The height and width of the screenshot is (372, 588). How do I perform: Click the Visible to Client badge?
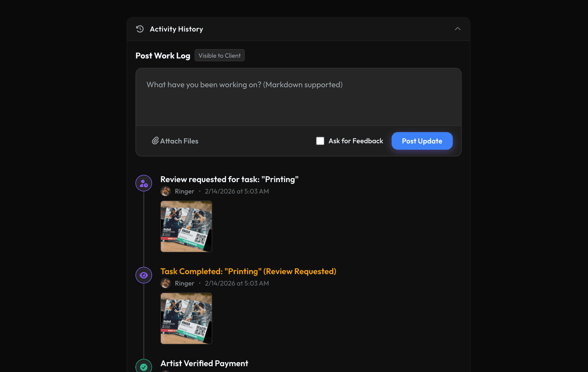220,56
